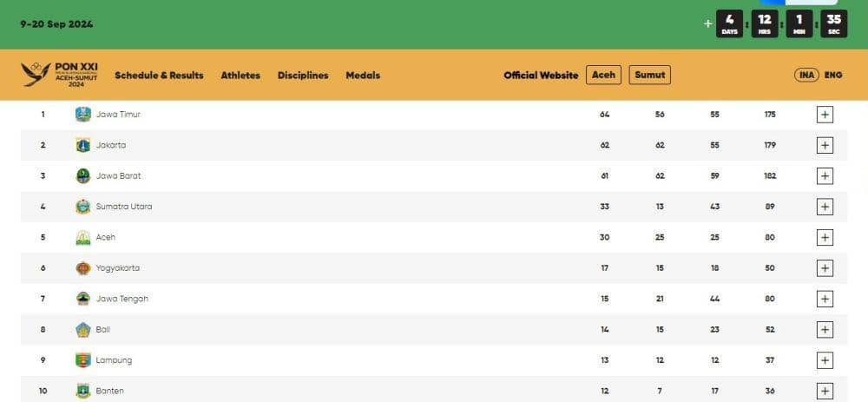Click the Jakarta province emblem

click(83, 145)
